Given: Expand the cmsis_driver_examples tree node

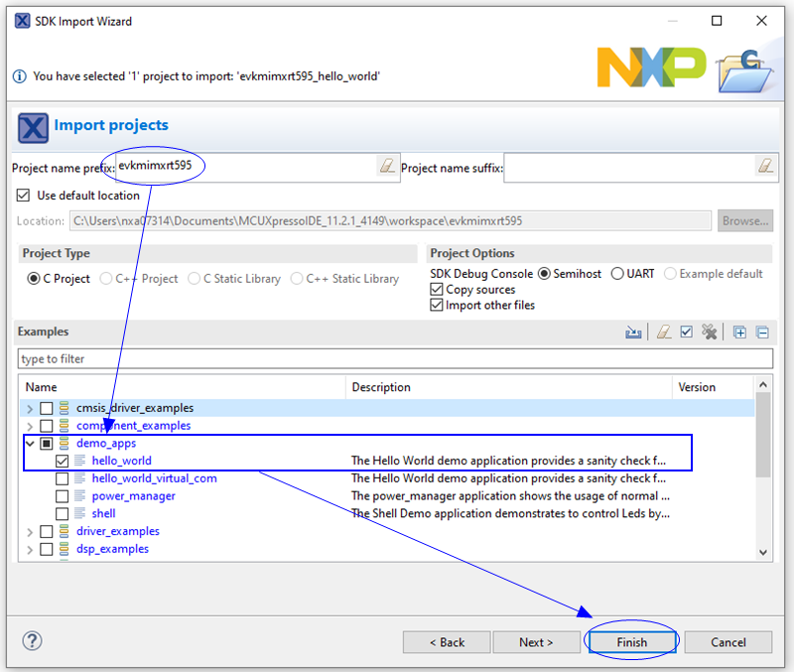Looking at the screenshot, I should click(x=30, y=409).
